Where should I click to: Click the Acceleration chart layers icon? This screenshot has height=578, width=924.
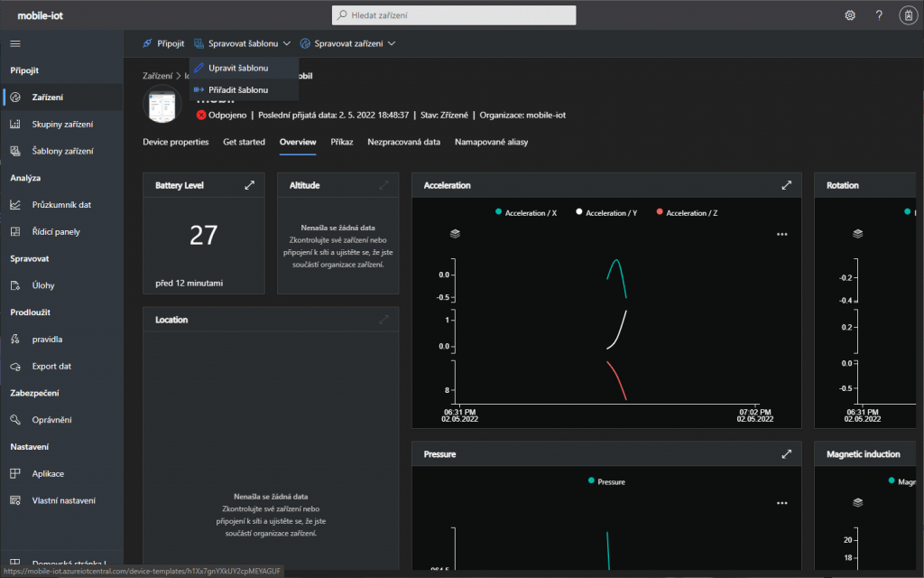[456, 233]
